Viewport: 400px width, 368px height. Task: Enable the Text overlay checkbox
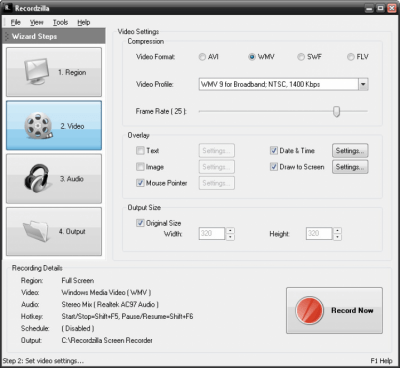tap(140, 150)
